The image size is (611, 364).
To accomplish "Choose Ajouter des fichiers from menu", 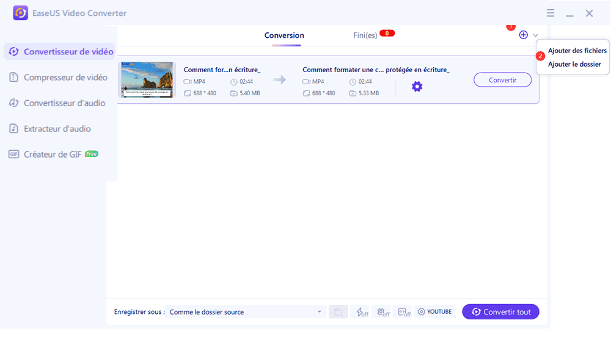I will pos(577,51).
